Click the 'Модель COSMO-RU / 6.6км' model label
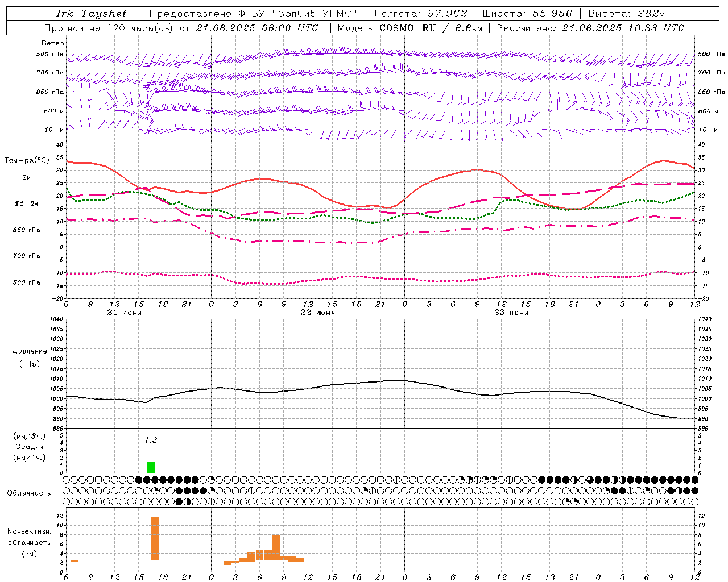The height and width of the screenshot is (582, 728). (410, 28)
